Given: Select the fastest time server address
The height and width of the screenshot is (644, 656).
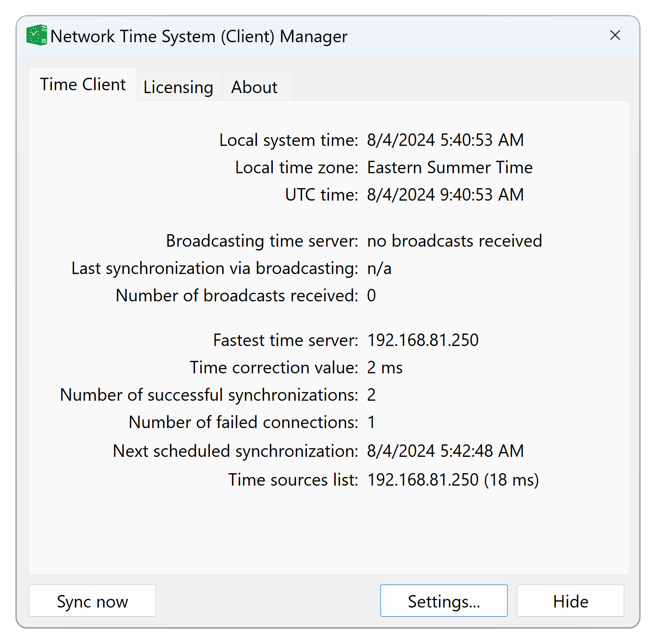Looking at the screenshot, I should click(x=422, y=340).
